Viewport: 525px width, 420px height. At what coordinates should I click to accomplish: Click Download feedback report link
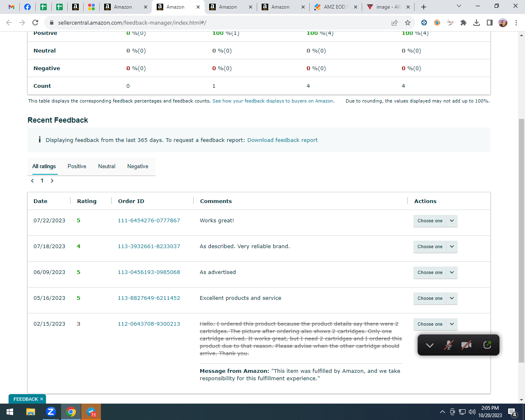(282, 140)
